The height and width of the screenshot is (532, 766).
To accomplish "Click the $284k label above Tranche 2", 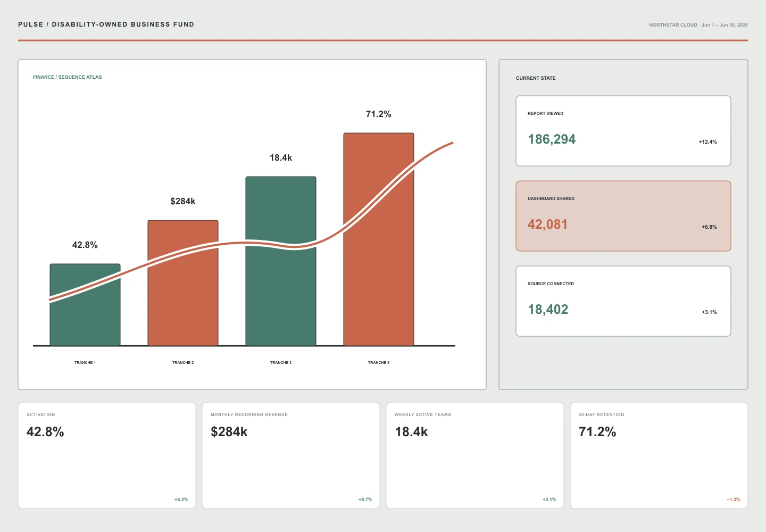I will point(183,201).
